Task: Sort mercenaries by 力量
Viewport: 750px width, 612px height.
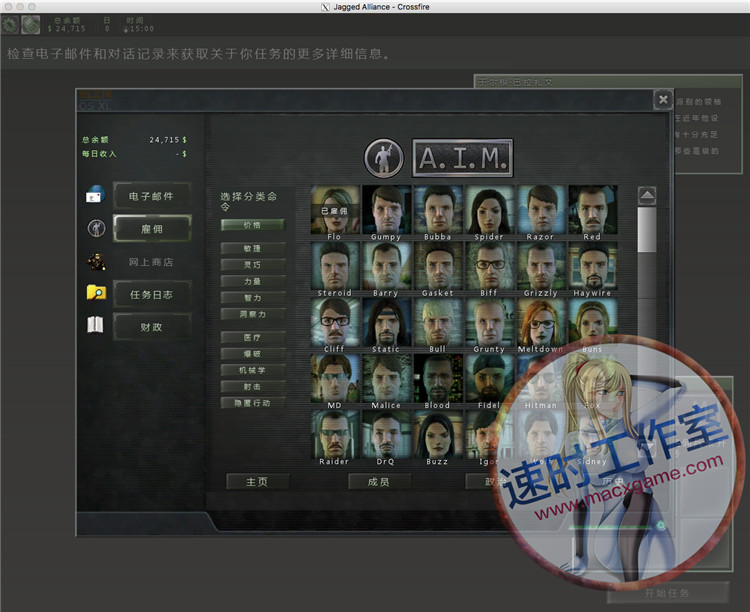Action: [253, 281]
